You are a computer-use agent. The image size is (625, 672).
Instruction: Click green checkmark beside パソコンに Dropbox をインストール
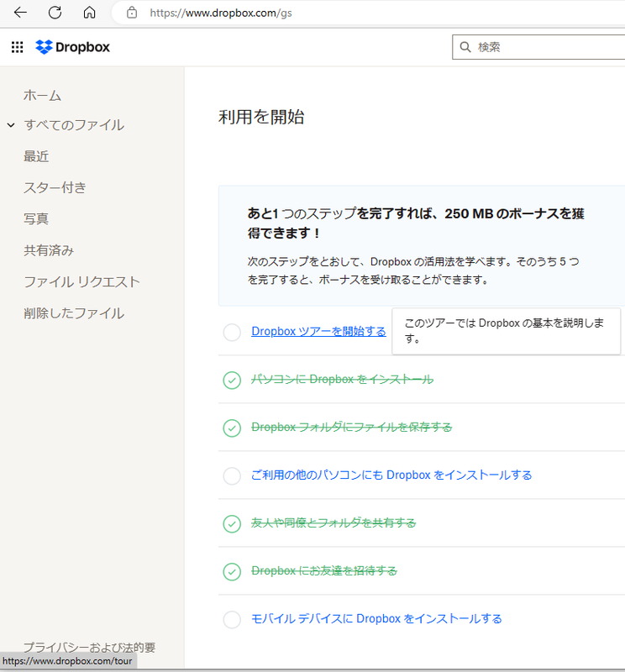232,381
